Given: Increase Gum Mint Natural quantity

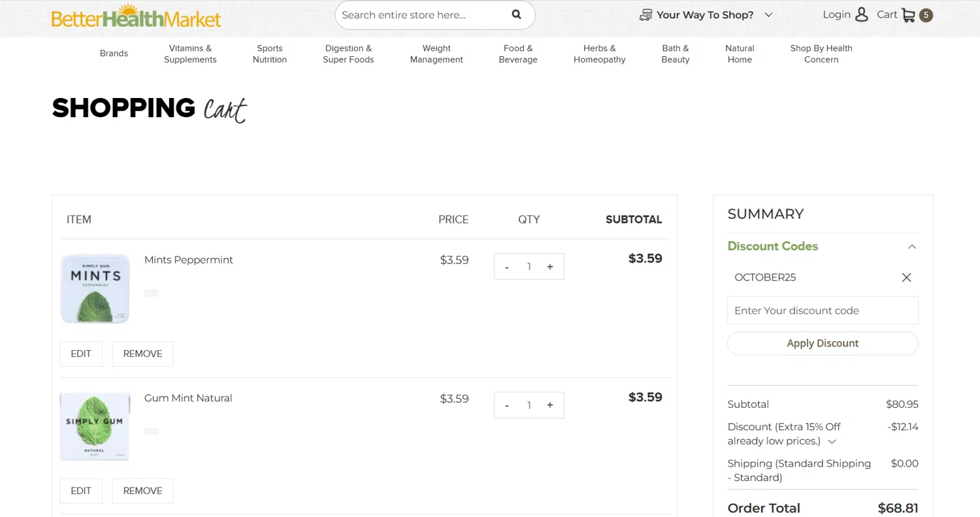Looking at the screenshot, I should pos(550,405).
